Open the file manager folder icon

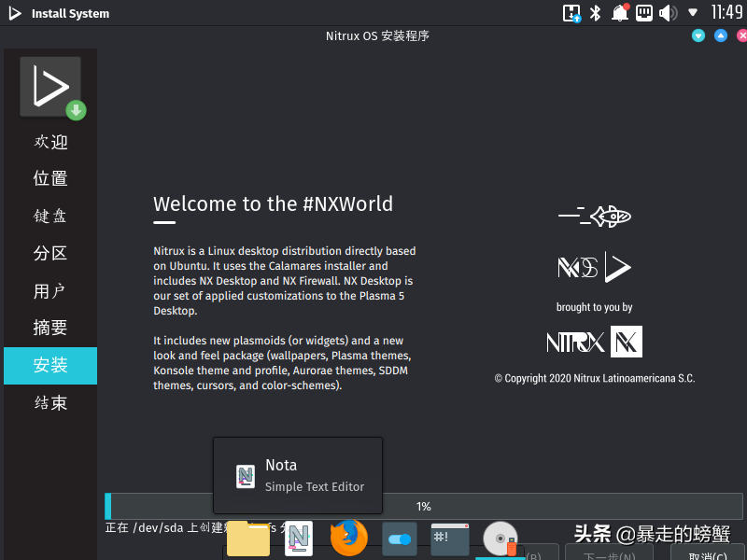247,539
